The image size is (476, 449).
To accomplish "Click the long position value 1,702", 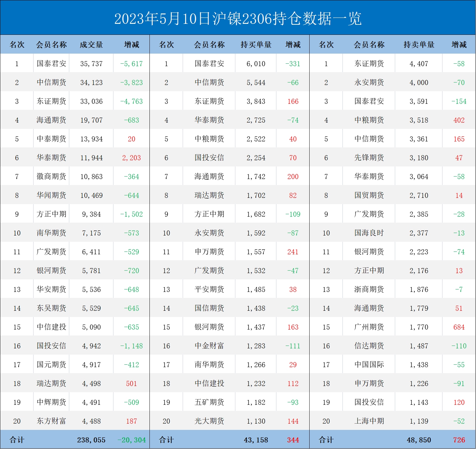I will point(256,195).
